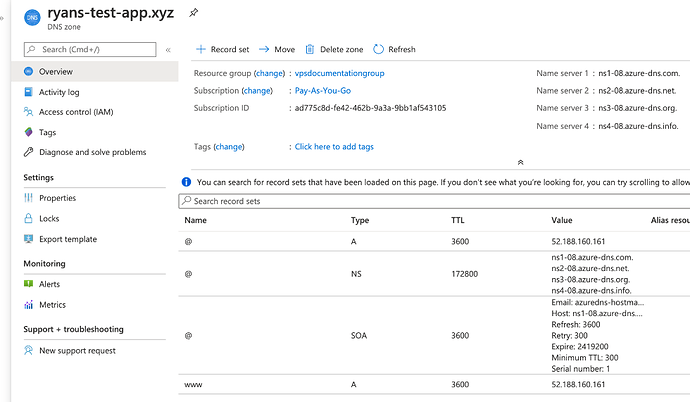This screenshot has height=402, width=690.
Task: Click the Tags icon in sidebar
Action: 29,132
